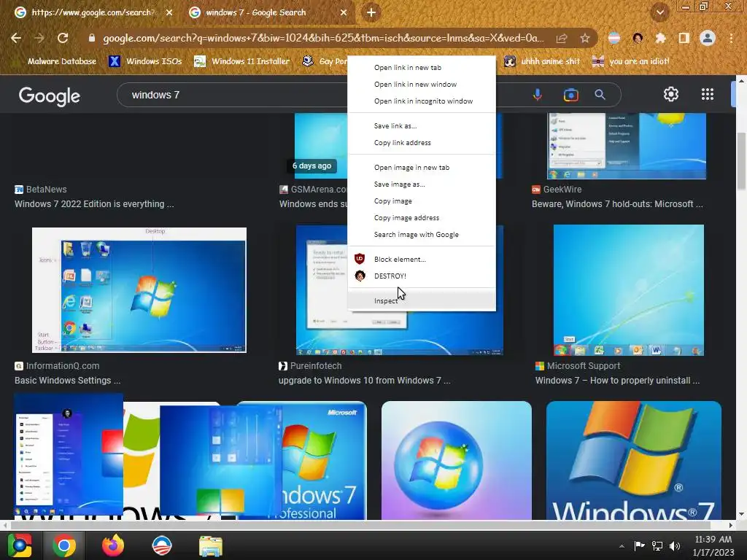Open the GeekWire start menu thumbnail
The width and height of the screenshot is (747, 560).
[627, 146]
